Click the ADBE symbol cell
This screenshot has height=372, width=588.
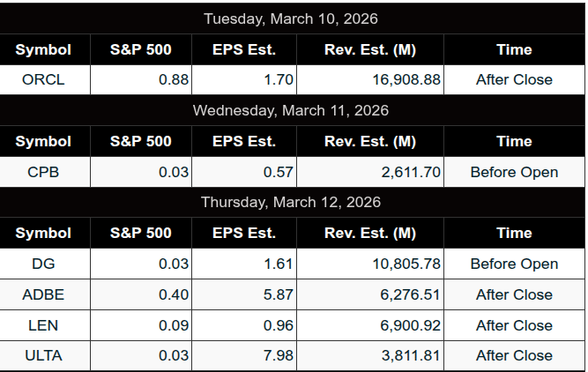tap(43, 294)
